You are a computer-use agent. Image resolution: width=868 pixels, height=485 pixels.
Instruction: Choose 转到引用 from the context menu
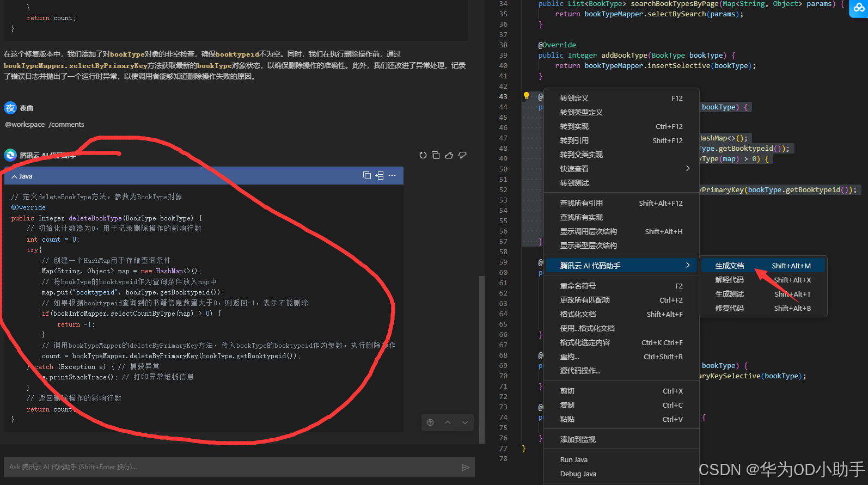[621, 140]
